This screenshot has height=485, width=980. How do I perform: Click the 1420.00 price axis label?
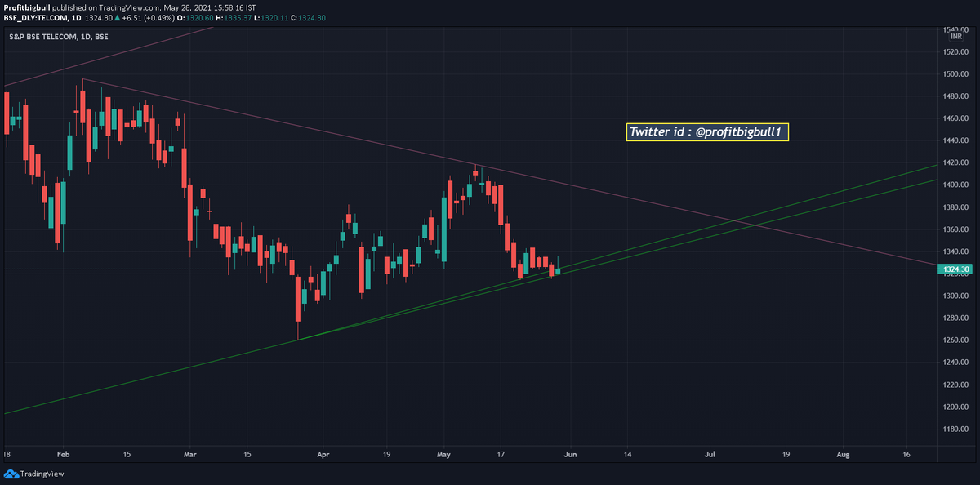957,162
